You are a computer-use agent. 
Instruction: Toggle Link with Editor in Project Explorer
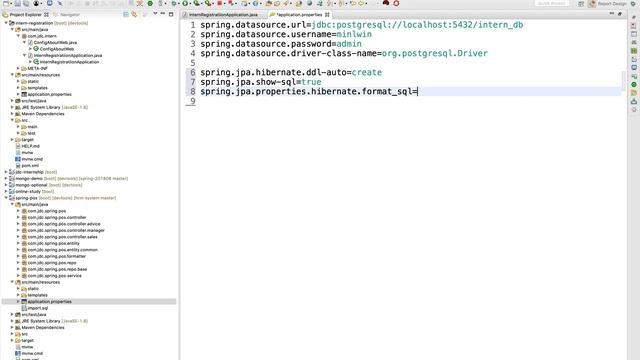(134, 14)
